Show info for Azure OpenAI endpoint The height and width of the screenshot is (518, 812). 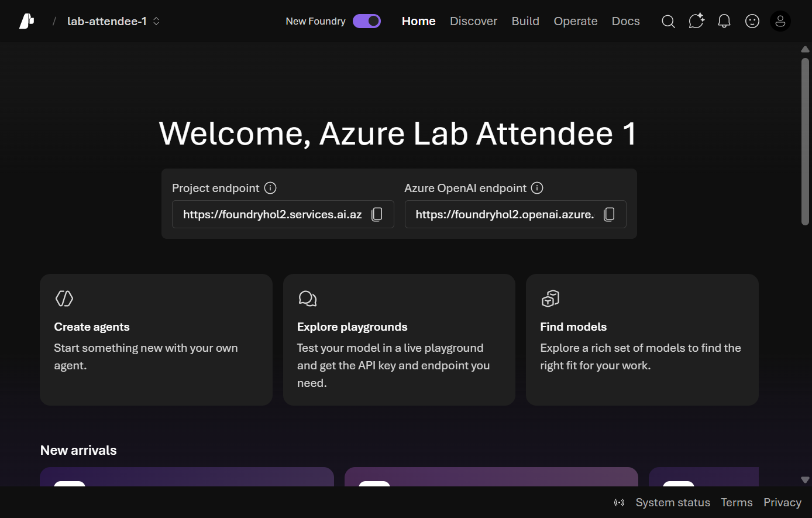tap(537, 188)
